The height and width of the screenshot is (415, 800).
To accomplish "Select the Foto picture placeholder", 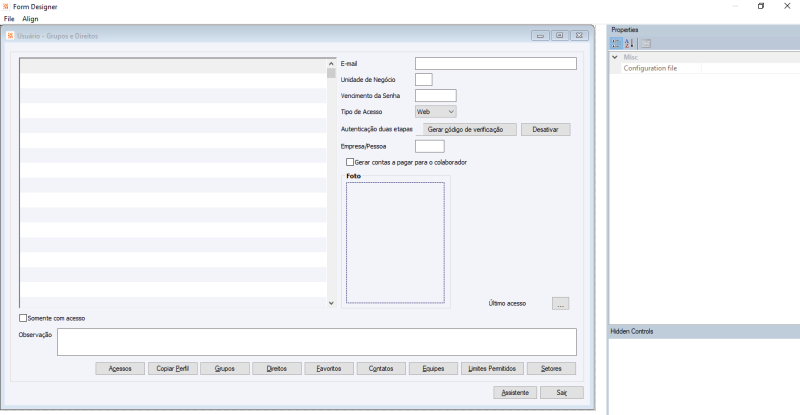I will 395,243.
